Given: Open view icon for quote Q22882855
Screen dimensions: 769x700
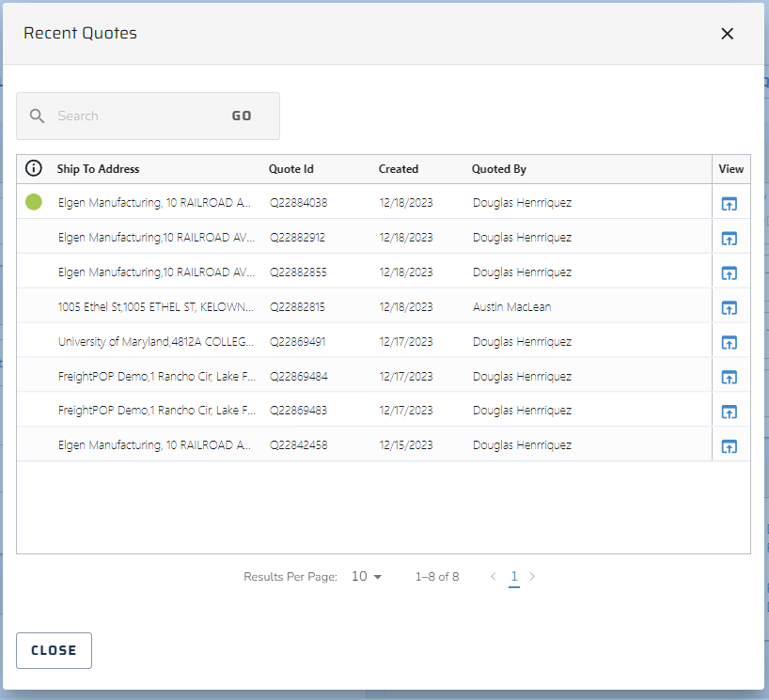Looking at the screenshot, I should (x=729, y=273).
